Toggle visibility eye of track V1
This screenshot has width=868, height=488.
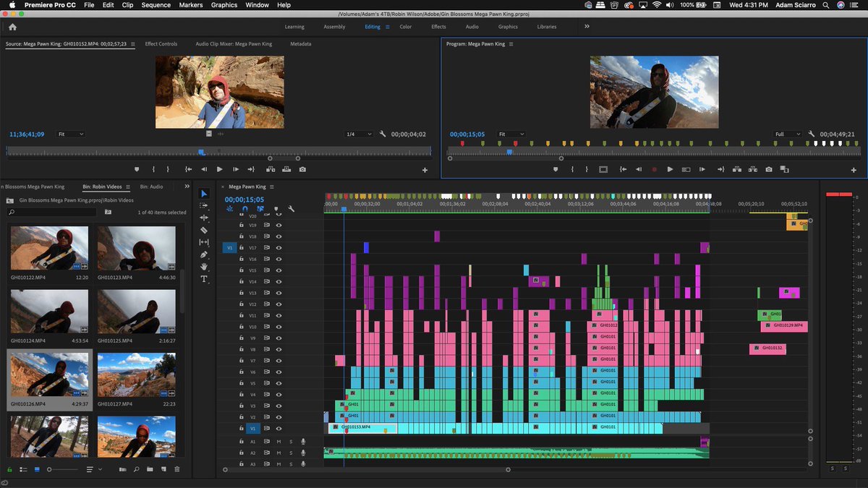pyautogui.click(x=279, y=428)
